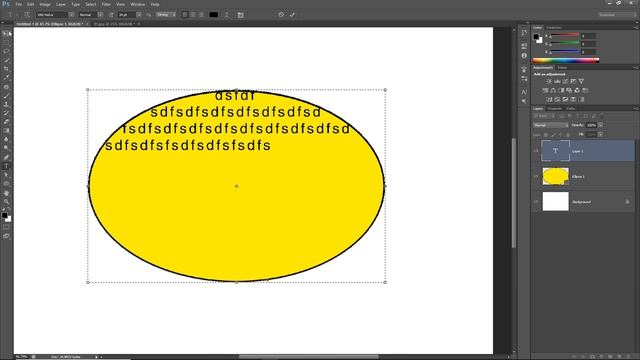The height and width of the screenshot is (360, 640).
Task: Open the font family dropdown
Action: tap(71, 15)
